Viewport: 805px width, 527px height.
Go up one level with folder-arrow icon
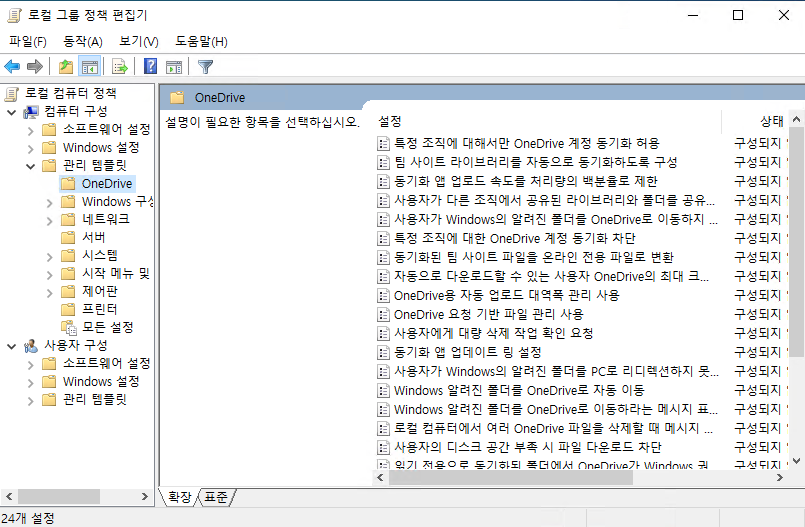pos(66,66)
